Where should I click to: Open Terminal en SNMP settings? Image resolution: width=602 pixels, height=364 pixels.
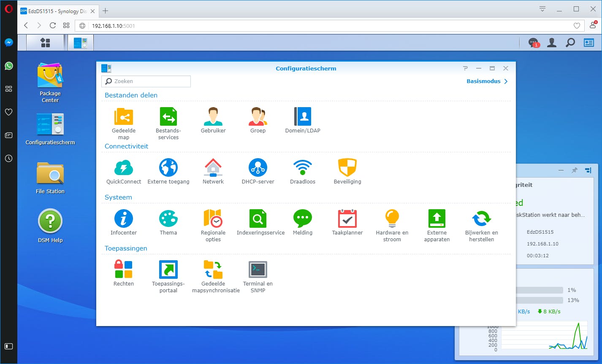pos(258,276)
